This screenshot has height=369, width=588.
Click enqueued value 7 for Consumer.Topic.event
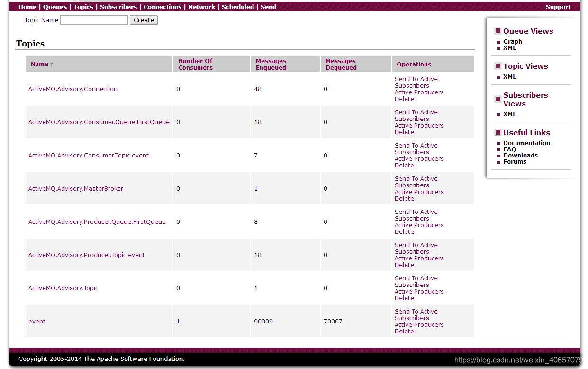[x=256, y=155]
